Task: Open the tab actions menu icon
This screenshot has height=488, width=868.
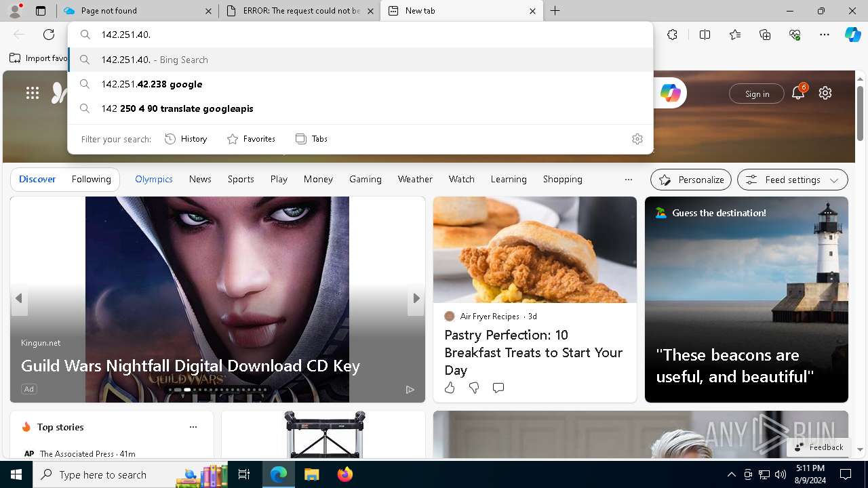Action: coord(41,11)
